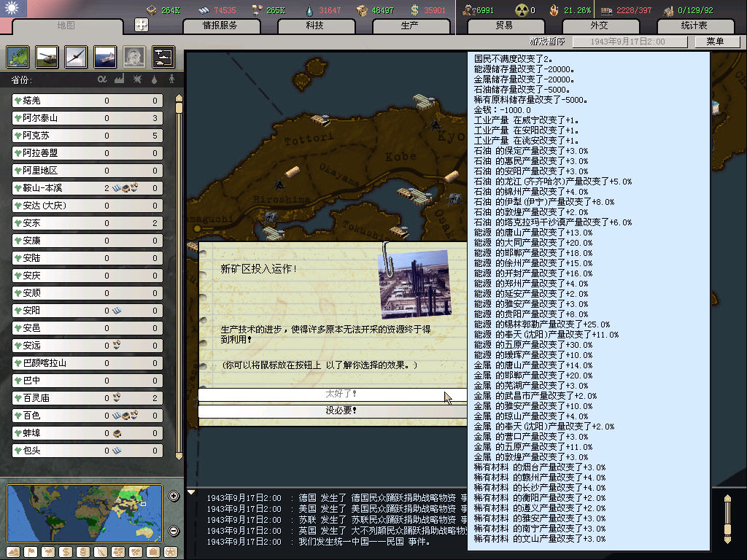This screenshot has height=560, width=747.
Task: Sort provinces by factory icon column
Action: (x=119, y=79)
